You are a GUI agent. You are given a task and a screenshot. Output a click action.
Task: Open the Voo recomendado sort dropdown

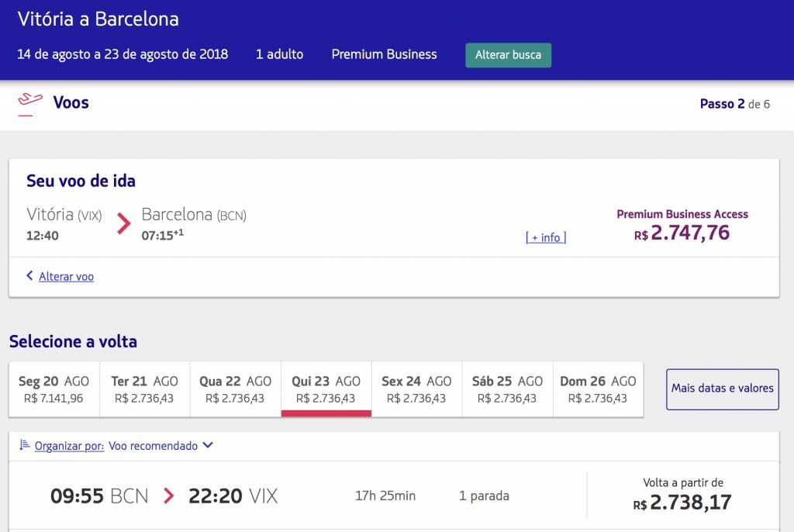tap(161, 446)
